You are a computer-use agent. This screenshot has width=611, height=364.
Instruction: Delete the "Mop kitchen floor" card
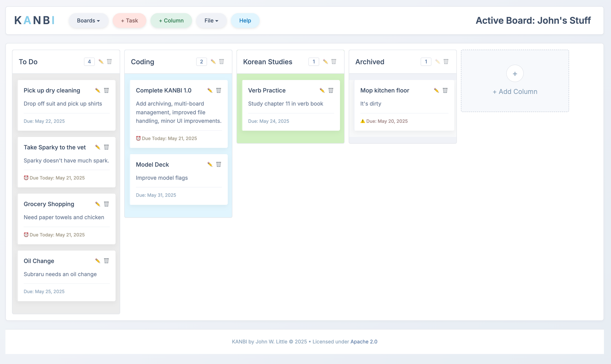[445, 90]
